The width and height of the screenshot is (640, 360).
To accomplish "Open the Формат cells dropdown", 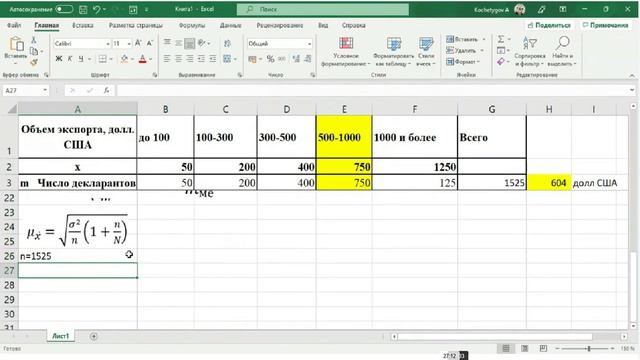I will 464,62.
